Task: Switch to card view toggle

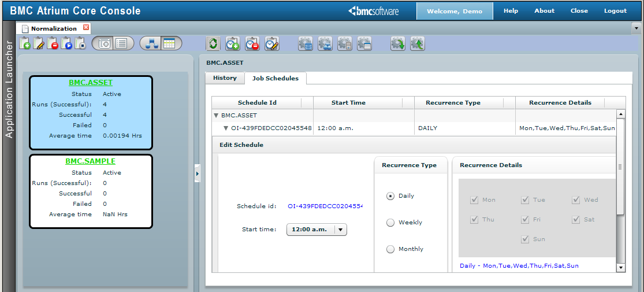Action: 105,43
